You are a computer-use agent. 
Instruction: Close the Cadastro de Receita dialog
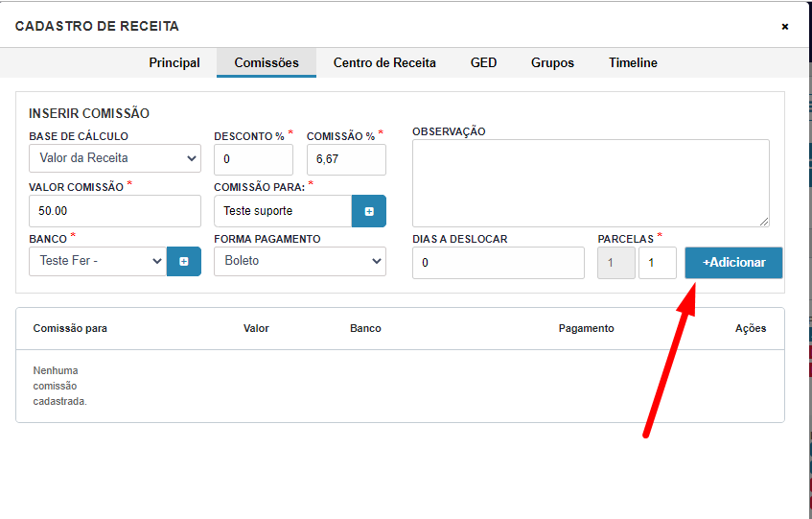[x=785, y=27]
